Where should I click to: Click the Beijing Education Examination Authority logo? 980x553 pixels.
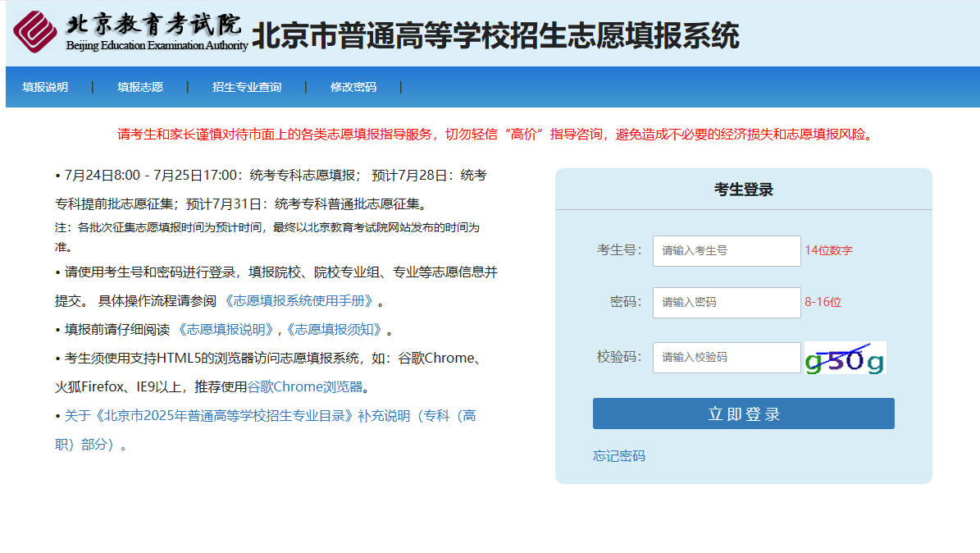click(x=130, y=31)
